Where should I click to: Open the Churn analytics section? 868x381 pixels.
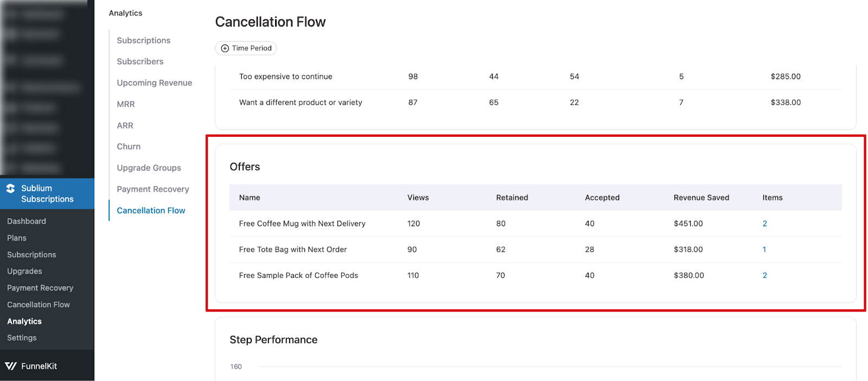[129, 147]
